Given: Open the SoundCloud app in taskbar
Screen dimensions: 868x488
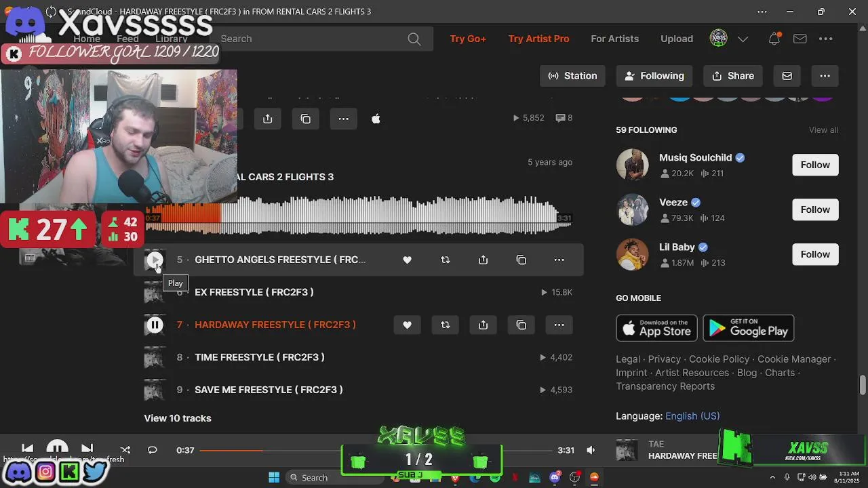Looking at the screenshot, I should [594, 477].
